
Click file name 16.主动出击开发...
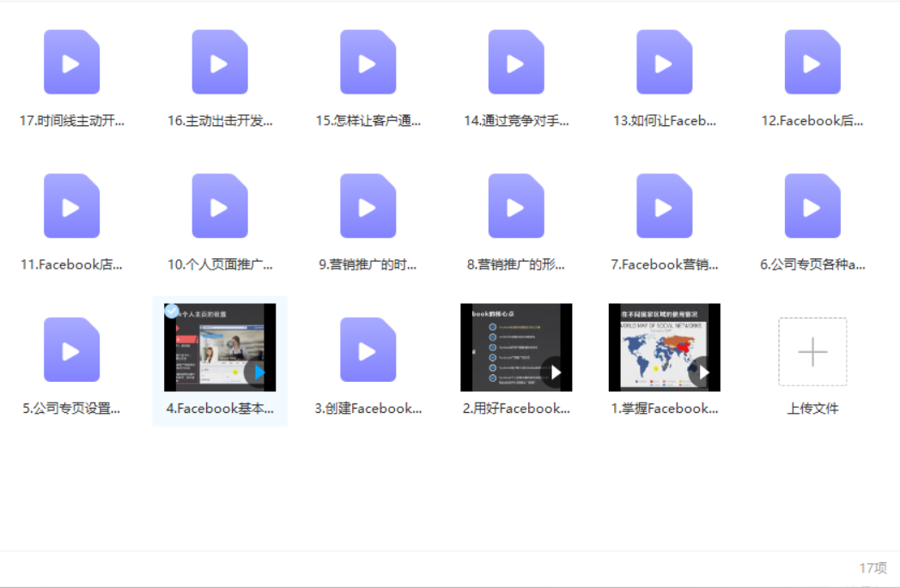(x=220, y=121)
